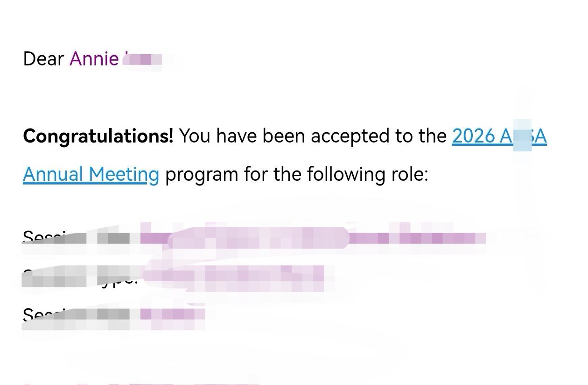Click the third short blurred purple value
The image size is (588, 385).
pyautogui.click(x=173, y=314)
